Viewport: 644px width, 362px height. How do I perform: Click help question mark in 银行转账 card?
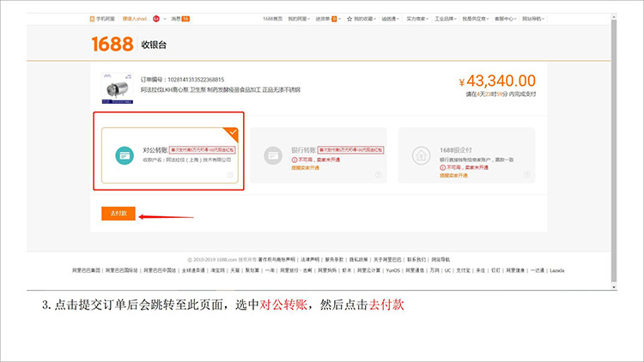[x=379, y=175]
